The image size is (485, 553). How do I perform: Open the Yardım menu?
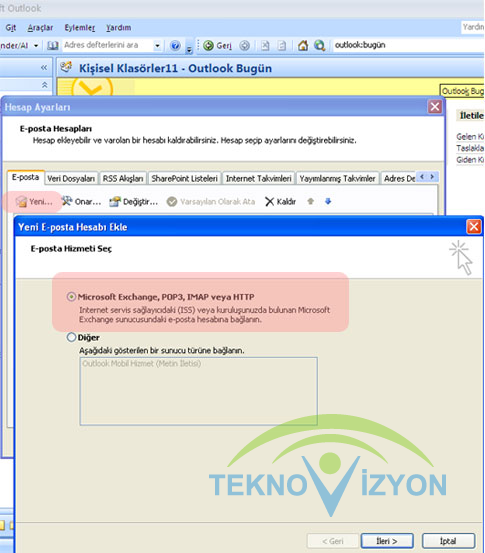point(119,28)
